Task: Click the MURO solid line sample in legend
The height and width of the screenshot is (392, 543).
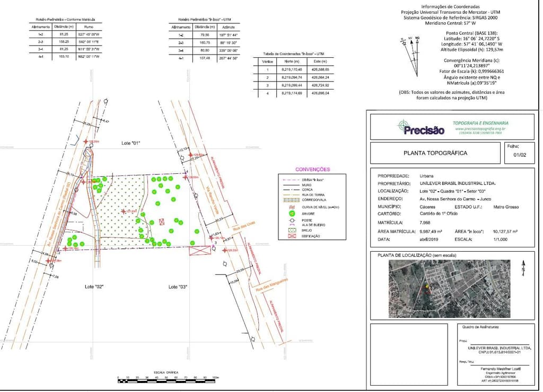Action: [x=291, y=185]
